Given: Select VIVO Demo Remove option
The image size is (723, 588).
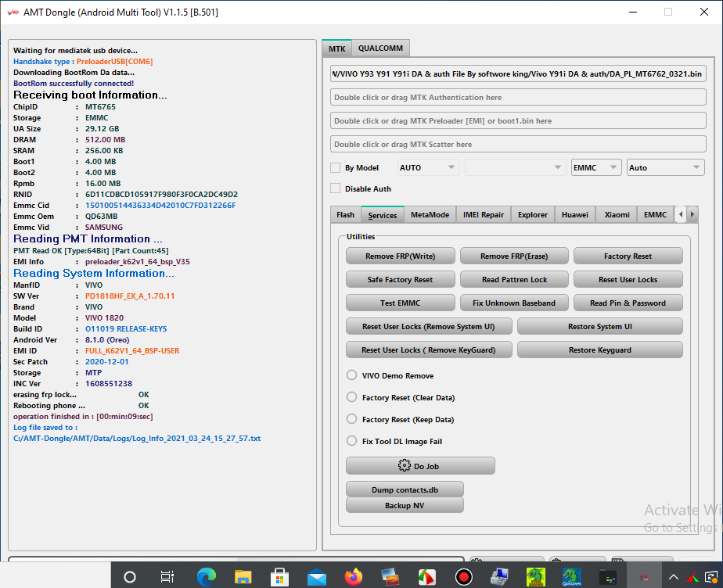Looking at the screenshot, I should 351,375.
